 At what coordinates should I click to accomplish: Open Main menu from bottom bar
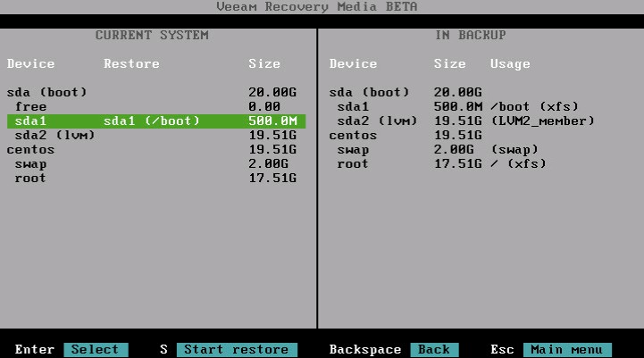[567, 349]
